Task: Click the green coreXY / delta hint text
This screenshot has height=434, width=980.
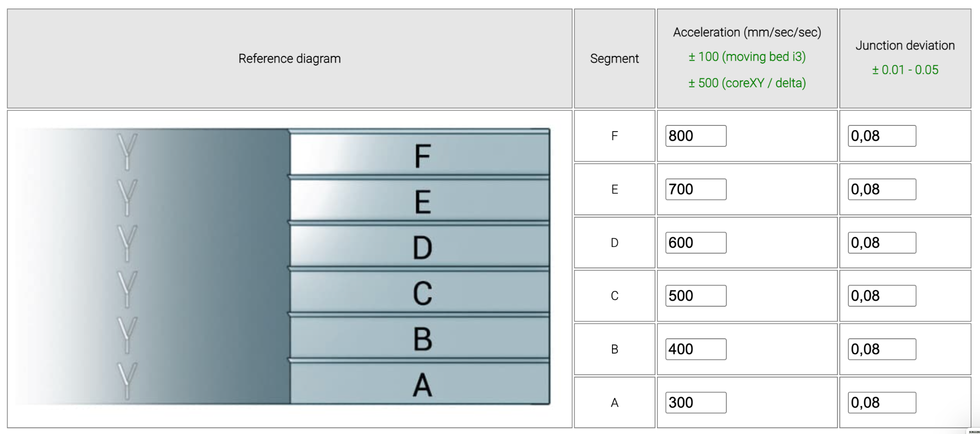Action: click(x=747, y=83)
